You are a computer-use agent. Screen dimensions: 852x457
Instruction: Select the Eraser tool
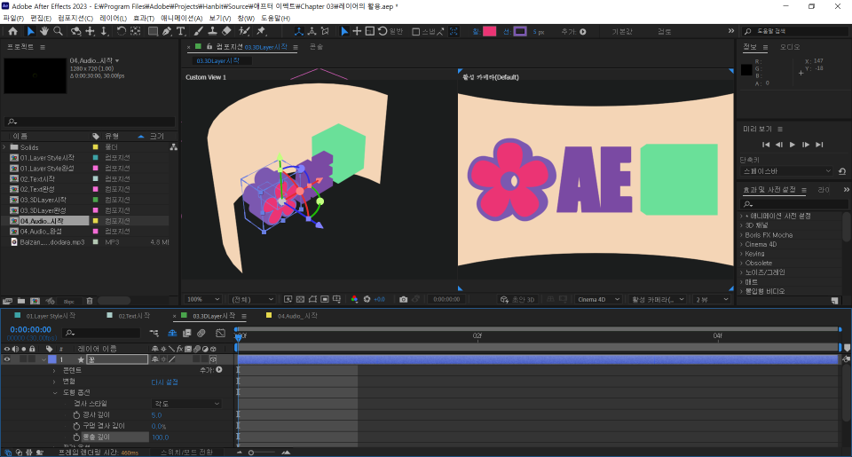[227, 32]
